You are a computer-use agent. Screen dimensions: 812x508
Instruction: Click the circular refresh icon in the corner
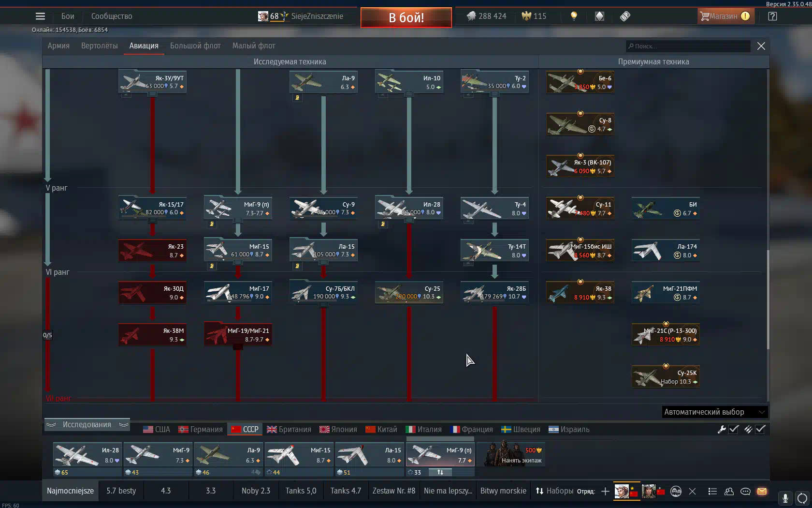[802, 498]
